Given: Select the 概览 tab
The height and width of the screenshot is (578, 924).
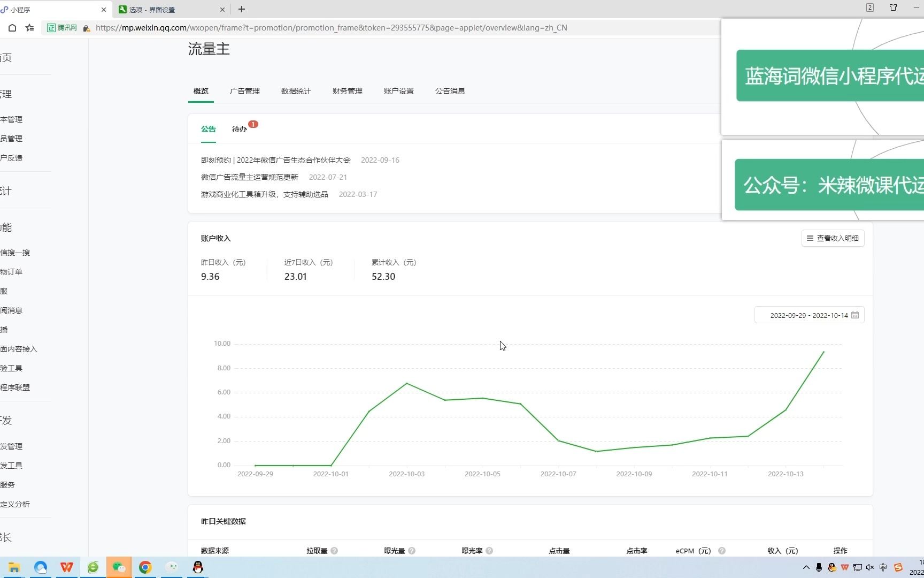Looking at the screenshot, I should 201,91.
